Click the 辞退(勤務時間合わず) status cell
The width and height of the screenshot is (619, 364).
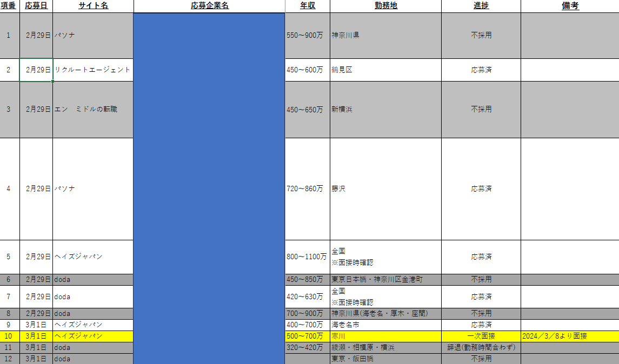coord(481,347)
